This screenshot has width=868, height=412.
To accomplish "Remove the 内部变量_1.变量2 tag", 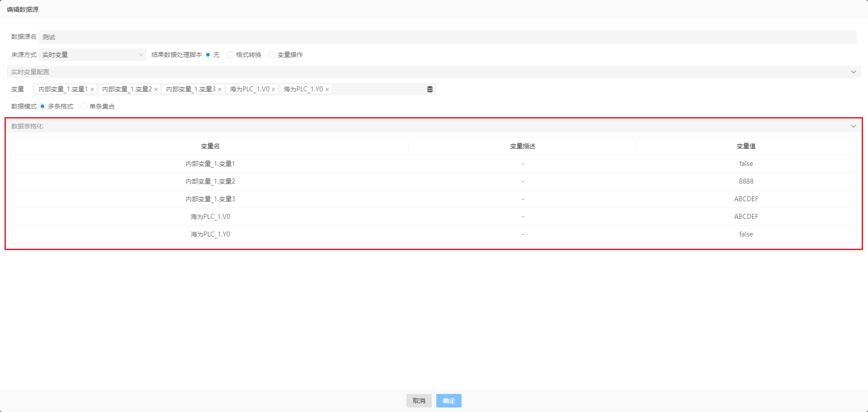I will pyautogui.click(x=156, y=90).
